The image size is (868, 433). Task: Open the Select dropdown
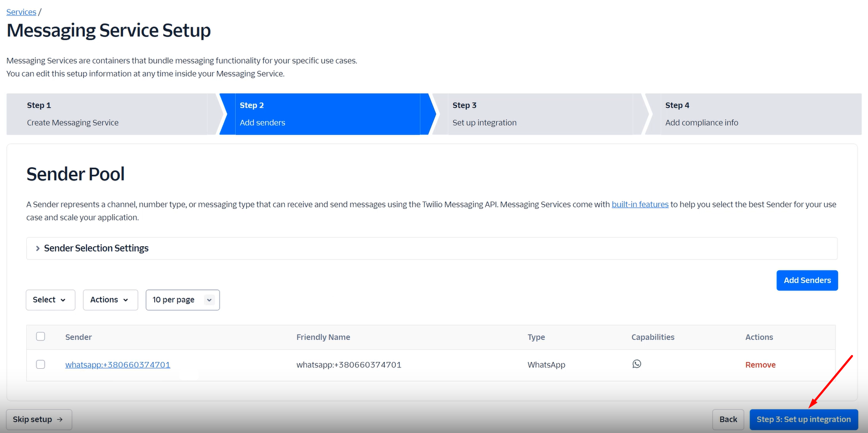pos(51,300)
